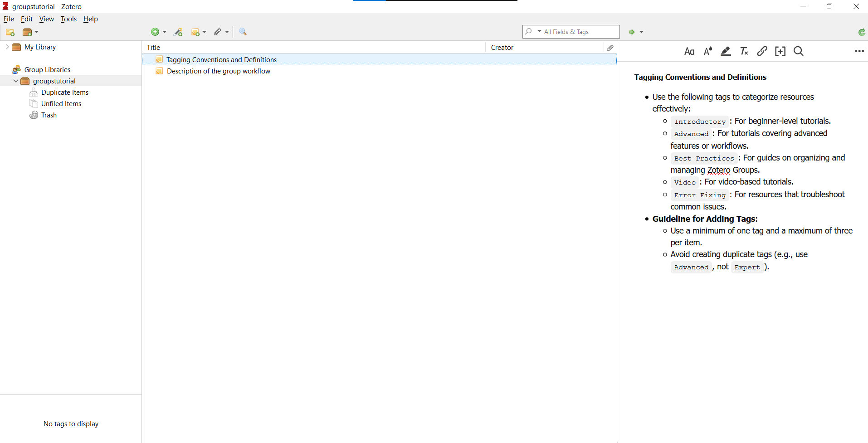Expand the My Library tree node
The image size is (868, 443).
(x=7, y=47)
